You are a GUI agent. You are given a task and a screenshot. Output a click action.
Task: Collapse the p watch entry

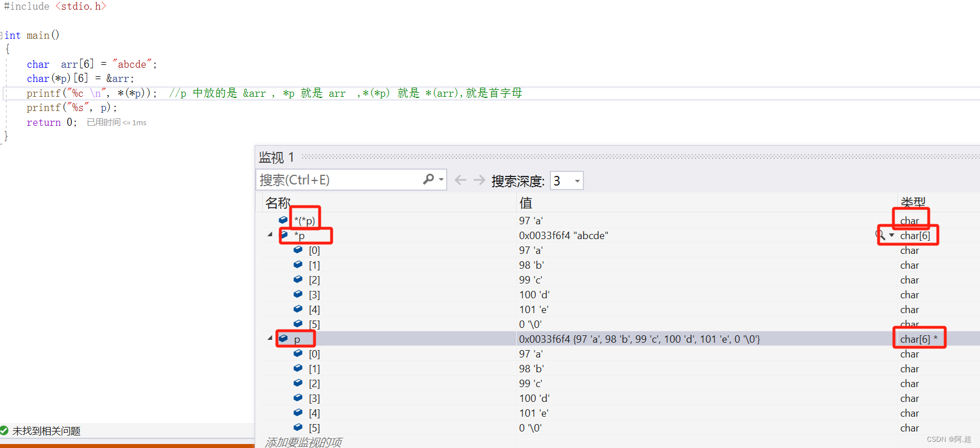270,338
